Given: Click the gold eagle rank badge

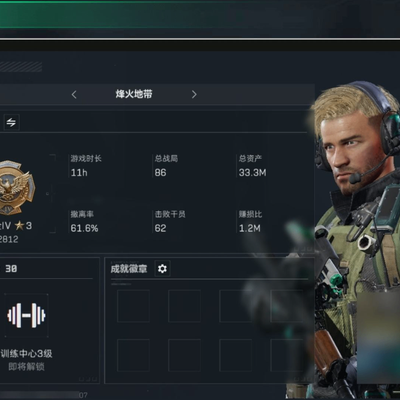Looking at the screenshot, I should (16, 187).
